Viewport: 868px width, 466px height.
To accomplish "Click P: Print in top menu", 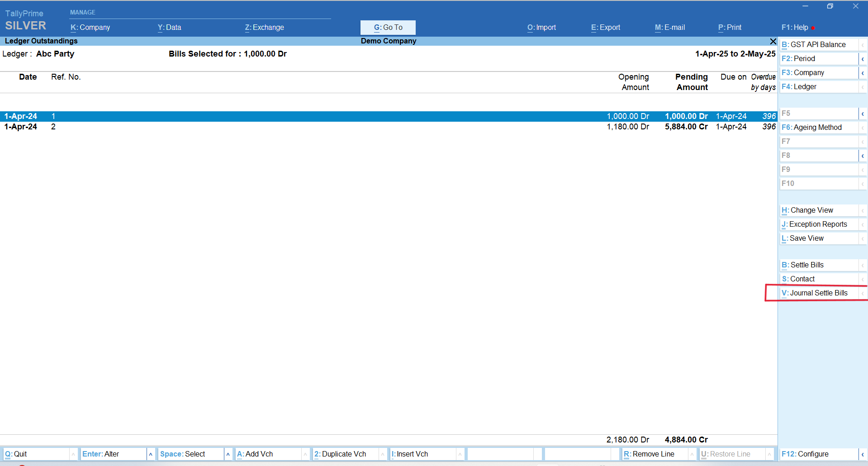I will [730, 28].
